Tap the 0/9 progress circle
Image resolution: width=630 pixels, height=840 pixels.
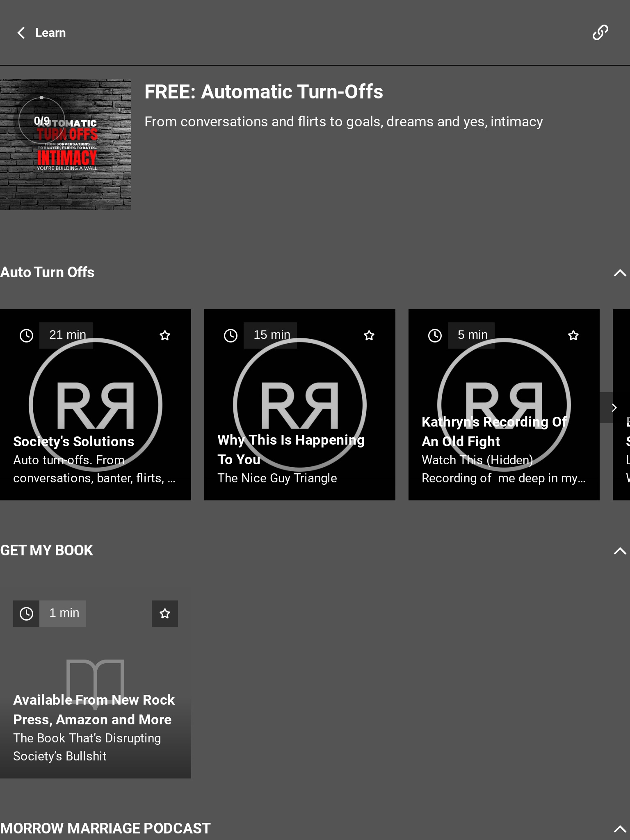pos(42,121)
